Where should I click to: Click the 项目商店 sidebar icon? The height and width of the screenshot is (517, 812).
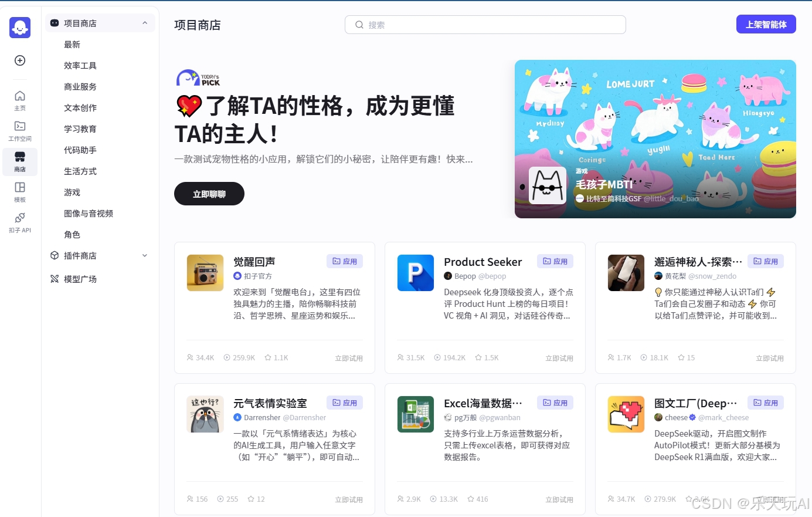[55, 23]
